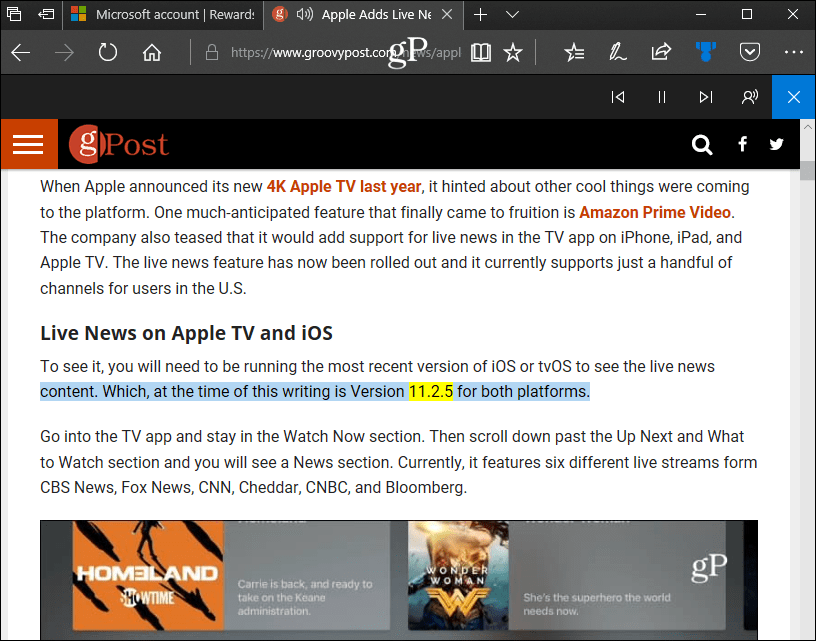Save page to Pocket
This screenshot has height=641, width=816.
pyautogui.click(x=749, y=52)
